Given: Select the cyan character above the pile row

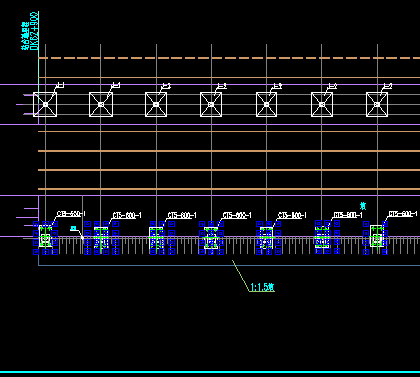Looking at the screenshot, I should 363,206.
